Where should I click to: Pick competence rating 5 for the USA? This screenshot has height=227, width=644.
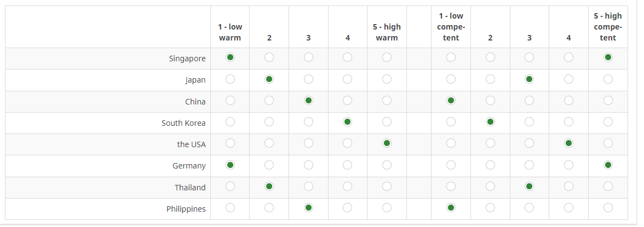608,143
